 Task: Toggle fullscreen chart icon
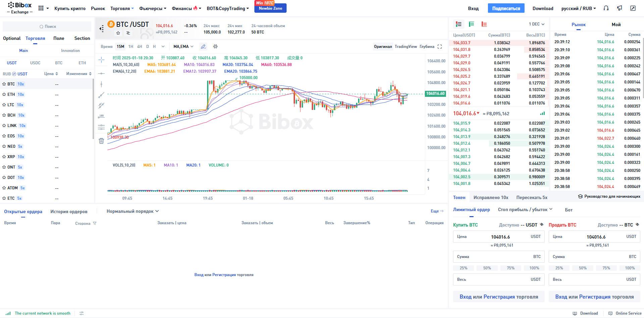coord(440,47)
